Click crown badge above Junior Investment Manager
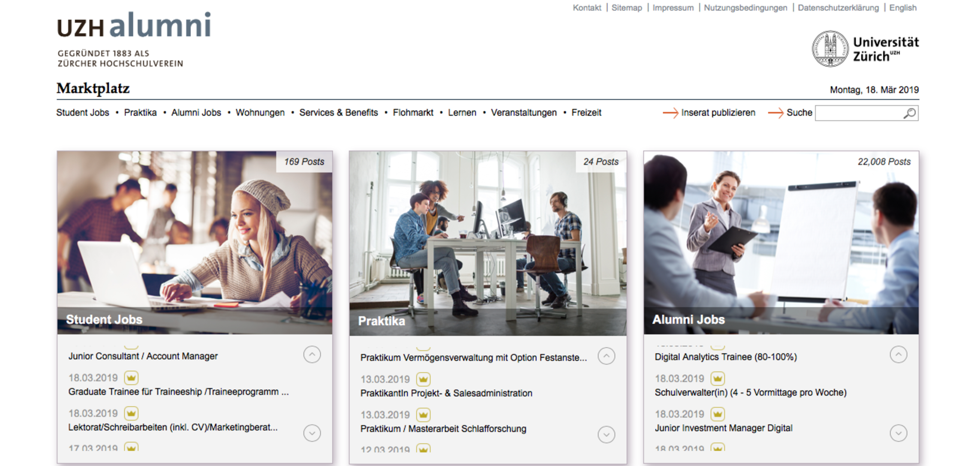The height and width of the screenshot is (466, 980). pos(717,414)
